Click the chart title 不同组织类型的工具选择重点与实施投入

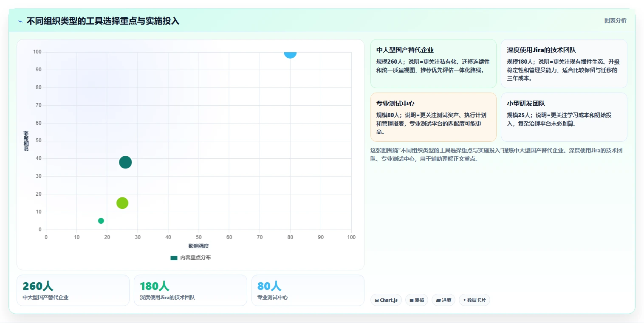[x=103, y=21]
